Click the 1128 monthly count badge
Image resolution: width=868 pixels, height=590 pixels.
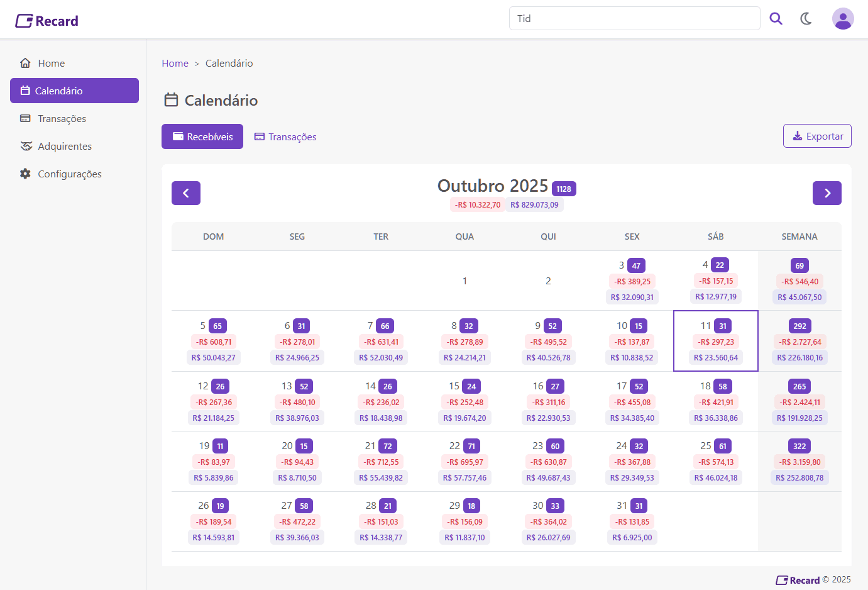point(564,189)
